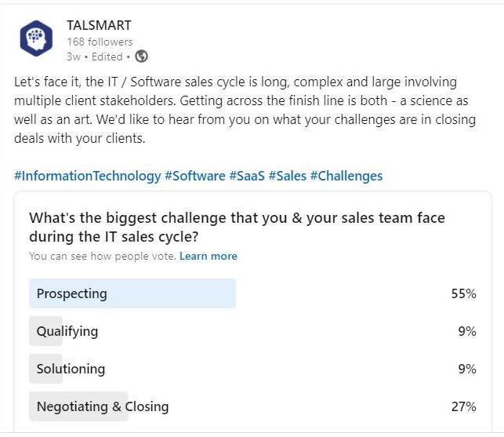Click the 27% result for Negotiating & Closing
Viewport: 504px width, 437px height.
point(464,406)
